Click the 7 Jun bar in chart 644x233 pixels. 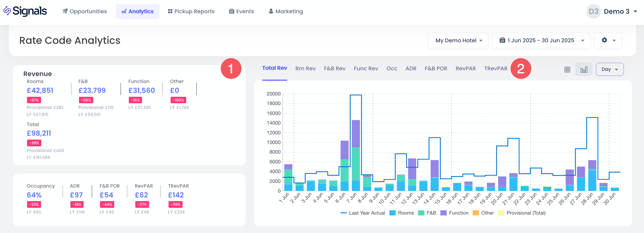tap(356, 156)
